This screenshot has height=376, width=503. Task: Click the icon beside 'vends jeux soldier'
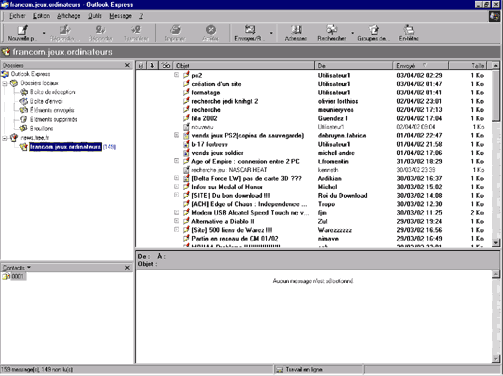[x=186, y=153]
